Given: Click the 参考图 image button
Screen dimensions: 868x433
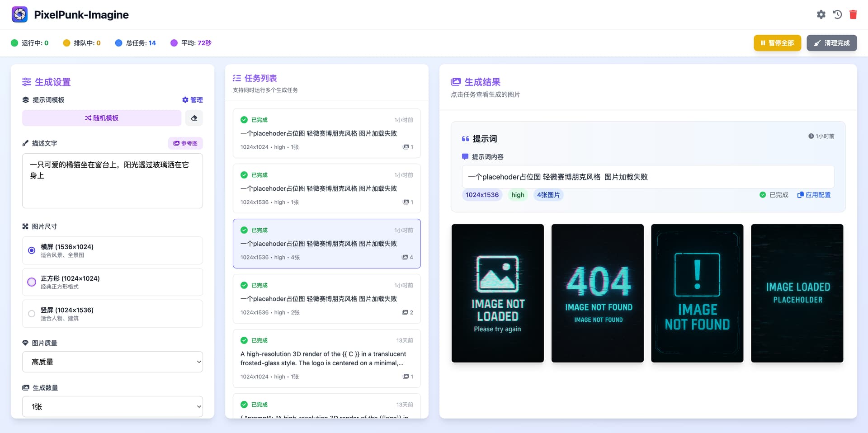Looking at the screenshot, I should tap(185, 143).
